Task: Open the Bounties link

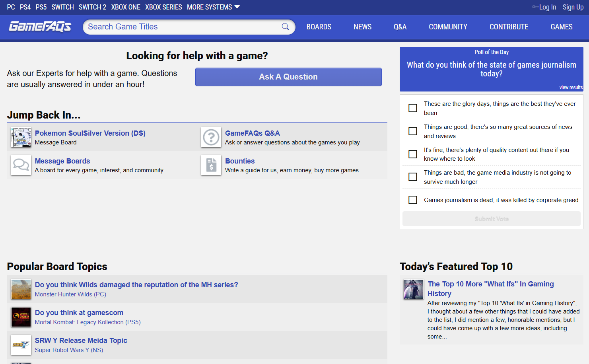Action: point(240,161)
